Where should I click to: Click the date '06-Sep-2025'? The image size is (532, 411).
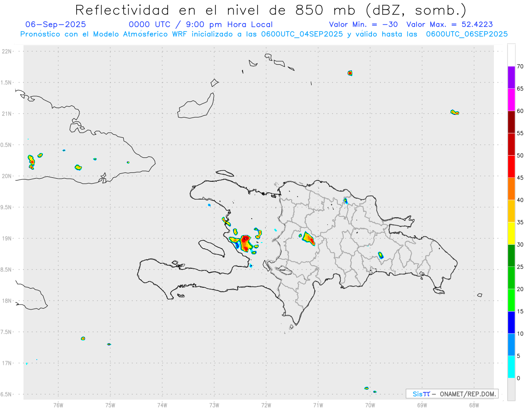pyautogui.click(x=55, y=24)
